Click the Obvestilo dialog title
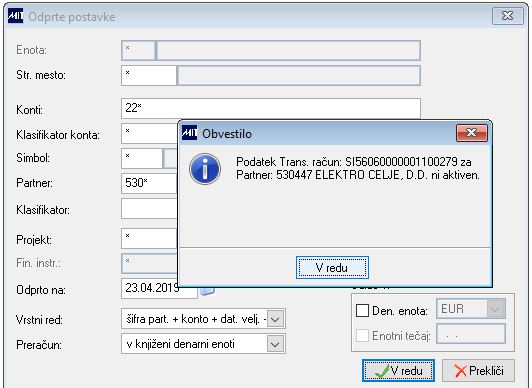The height and width of the screenshot is (388, 532). pyautogui.click(x=227, y=134)
